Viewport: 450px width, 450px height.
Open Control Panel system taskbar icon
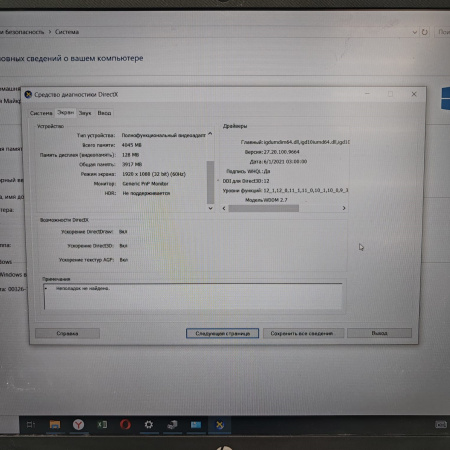(x=196, y=425)
